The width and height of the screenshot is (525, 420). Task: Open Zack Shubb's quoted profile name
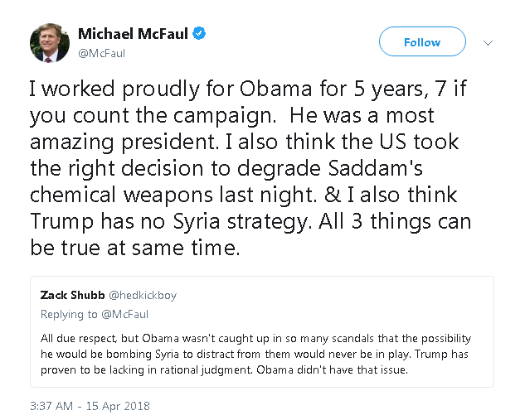pos(72,295)
